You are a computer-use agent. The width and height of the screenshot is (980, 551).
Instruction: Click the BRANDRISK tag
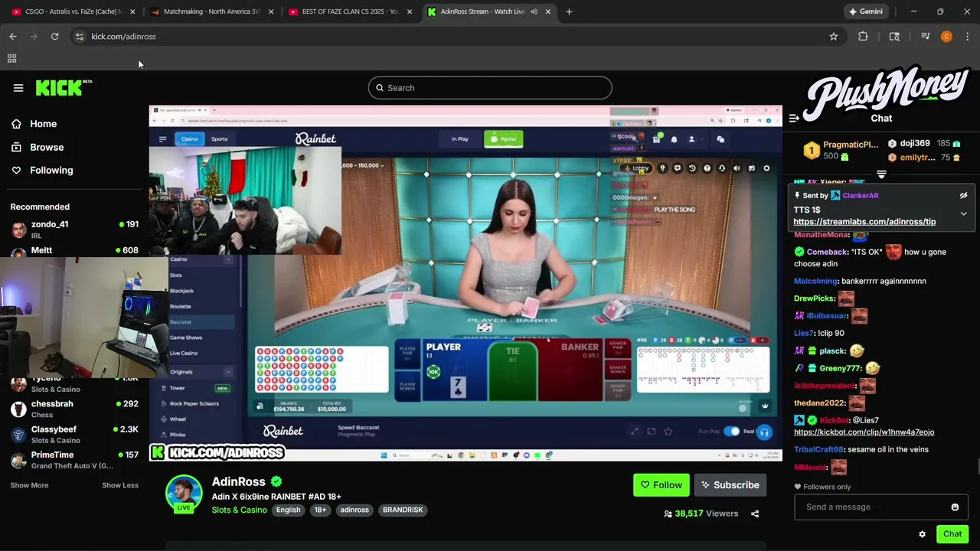pos(403,510)
